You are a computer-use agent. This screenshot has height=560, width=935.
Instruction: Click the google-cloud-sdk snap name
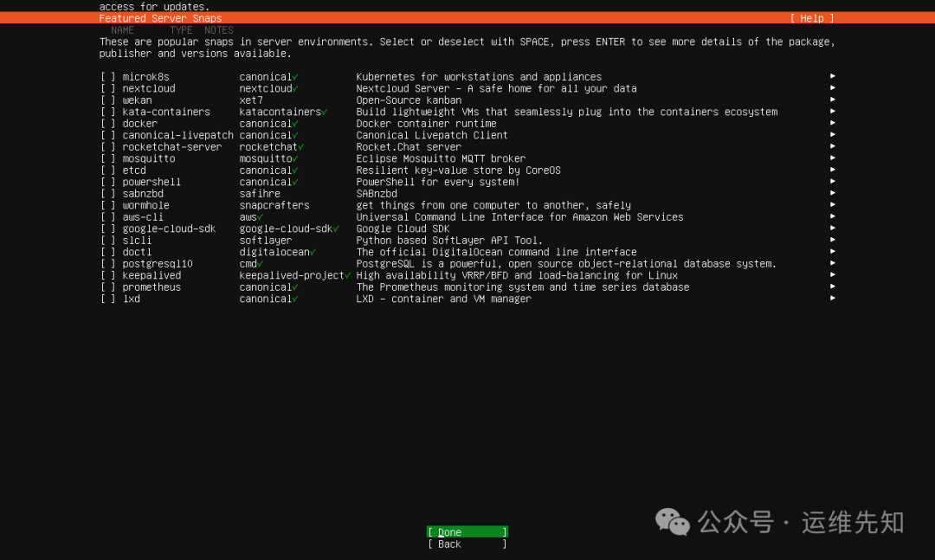[169, 229]
